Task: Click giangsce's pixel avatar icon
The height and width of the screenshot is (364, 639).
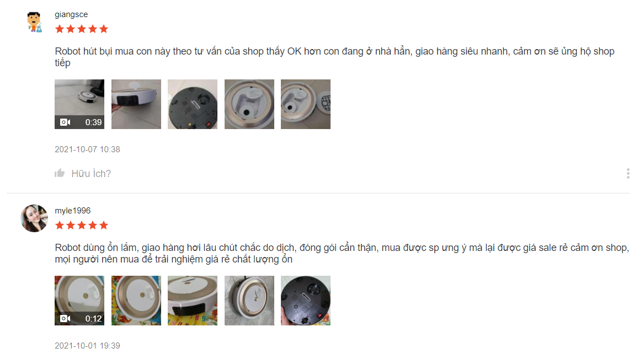Action: click(34, 22)
